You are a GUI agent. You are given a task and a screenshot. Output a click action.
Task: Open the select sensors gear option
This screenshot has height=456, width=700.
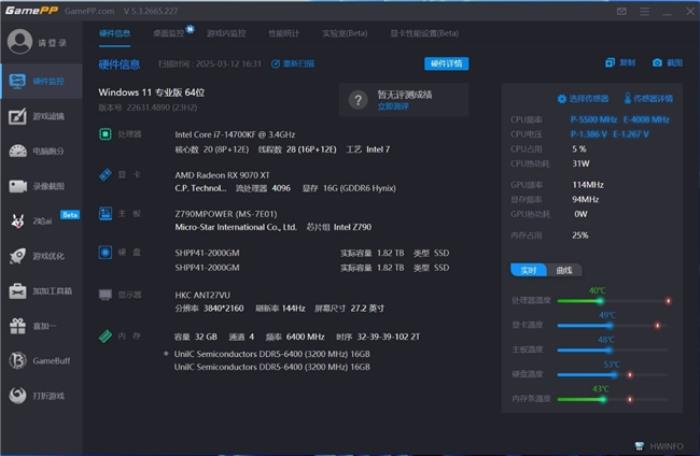[583, 99]
